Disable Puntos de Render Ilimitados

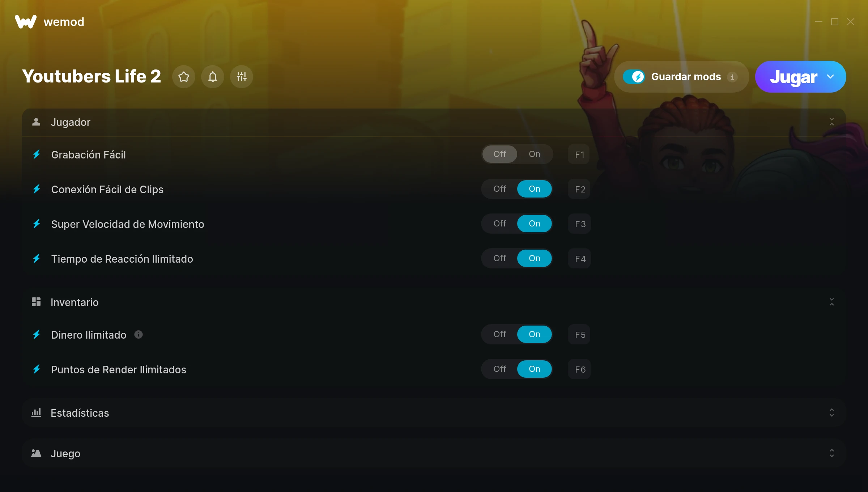click(x=500, y=369)
